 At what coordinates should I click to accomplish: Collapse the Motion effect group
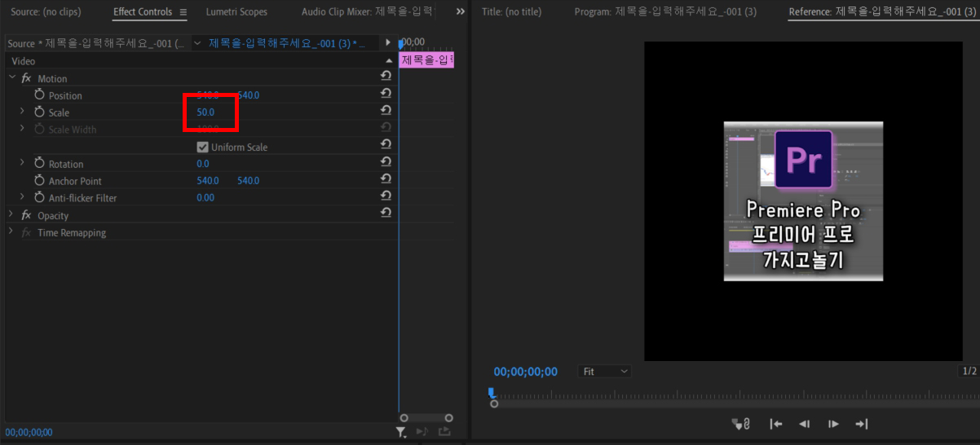(11, 77)
